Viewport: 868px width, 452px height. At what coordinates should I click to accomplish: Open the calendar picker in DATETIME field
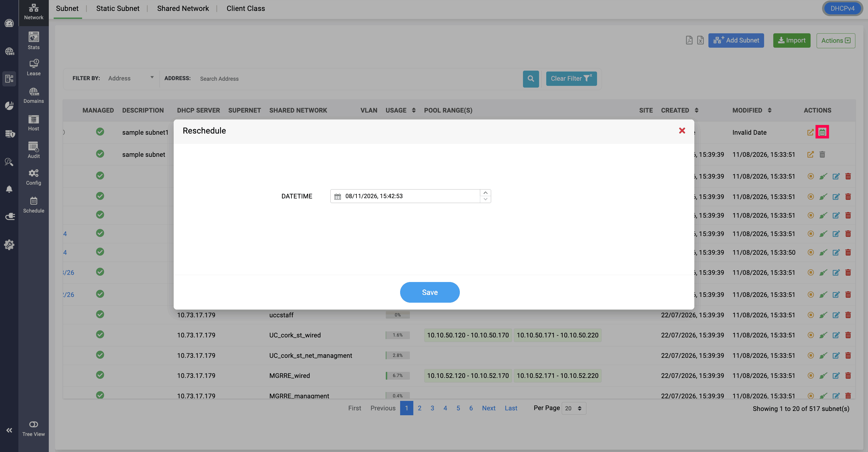click(x=337, y=196)
